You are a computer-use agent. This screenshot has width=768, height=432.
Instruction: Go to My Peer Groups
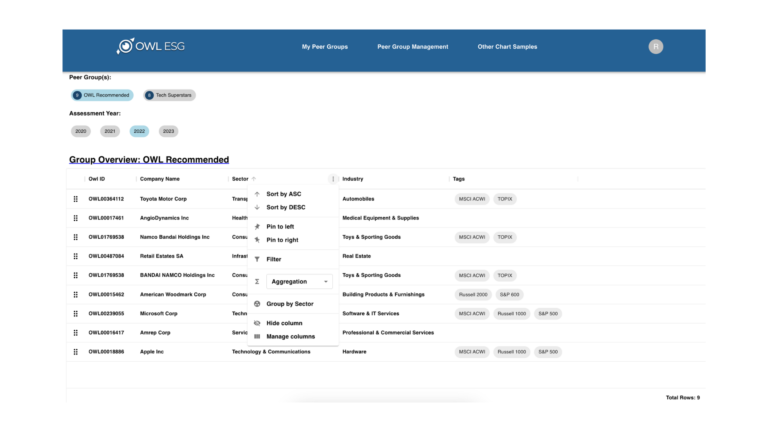tap(325, 47)
